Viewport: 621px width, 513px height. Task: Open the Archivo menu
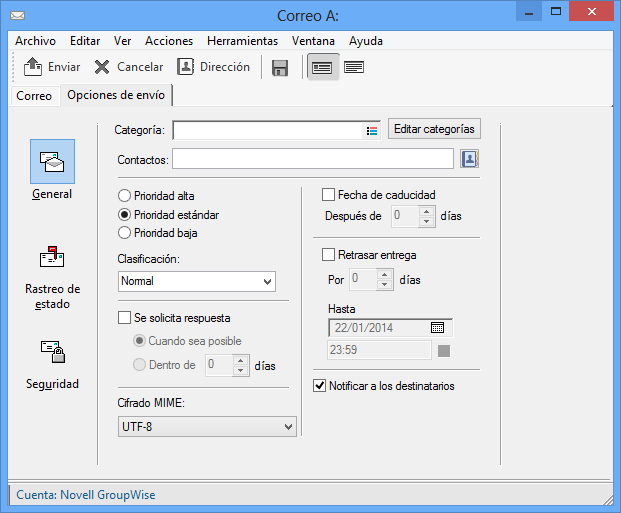pyautogui.click(x=35, y=41)
